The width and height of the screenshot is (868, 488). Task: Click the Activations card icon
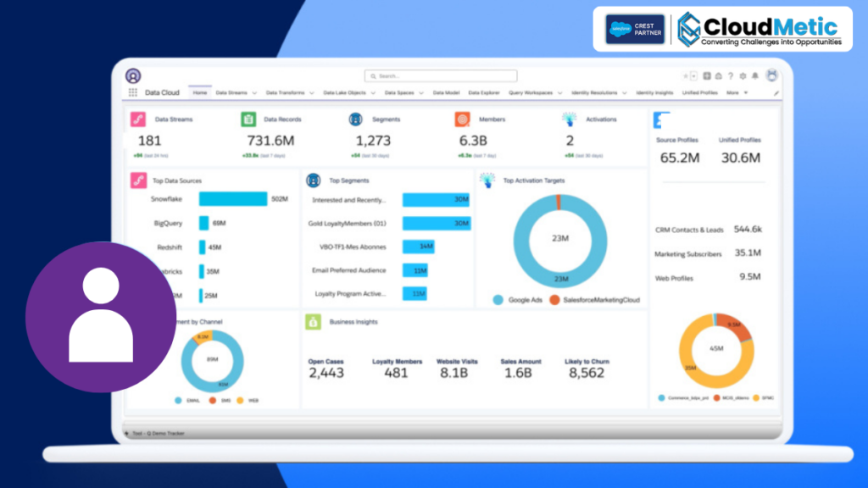tap(569, 119)
